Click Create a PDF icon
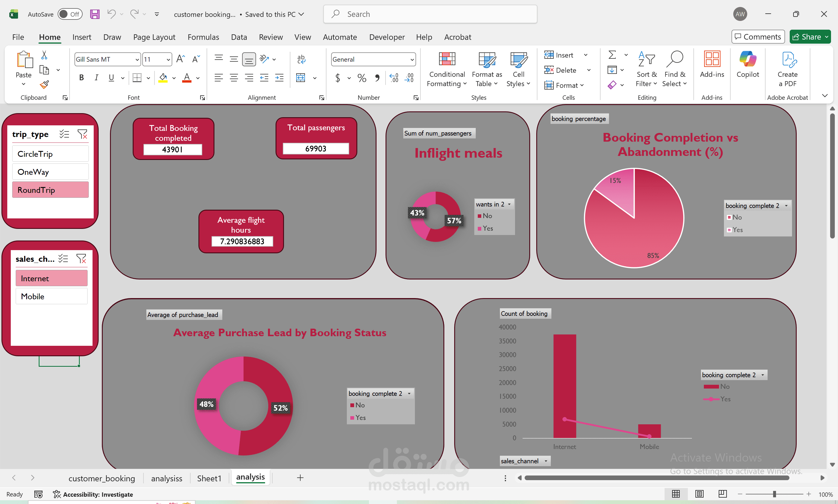 (x=789, y=60)
